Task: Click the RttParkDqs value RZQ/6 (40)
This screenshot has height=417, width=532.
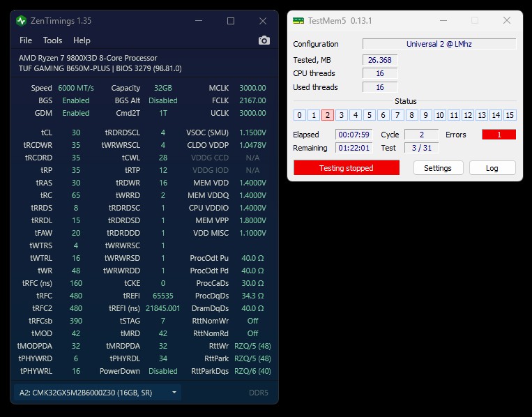Action: click(252, 371)
